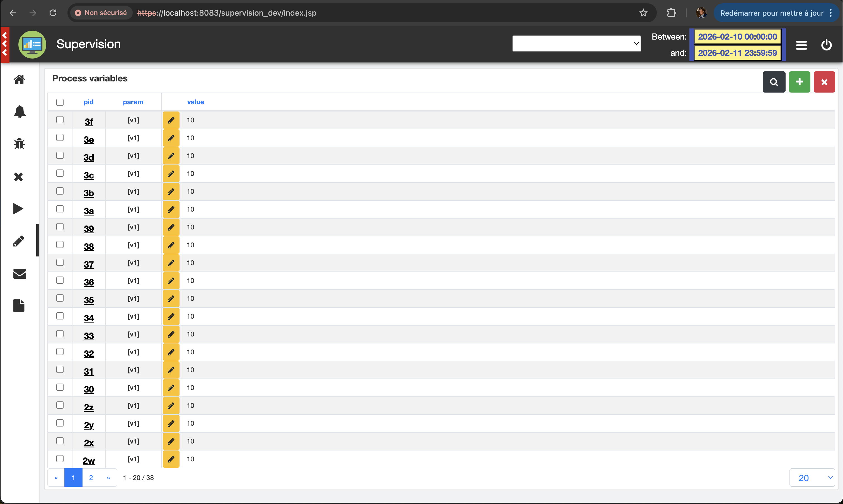
Task: Go to pagination page 2
Action: 91,478
